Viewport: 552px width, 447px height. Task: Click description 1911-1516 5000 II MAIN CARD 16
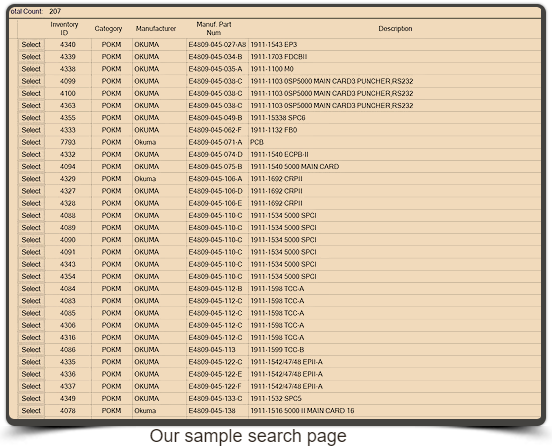click(x=302, y=411)
